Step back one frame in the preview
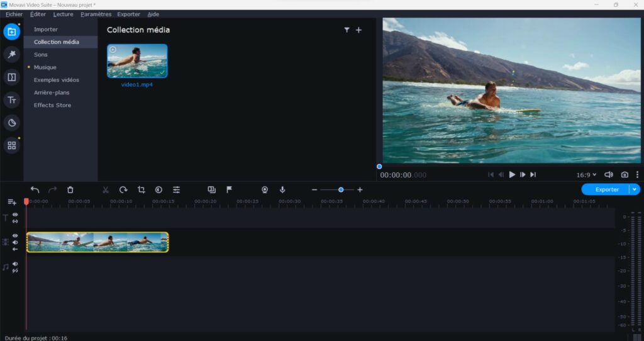Viewport: 644px width, 341px height. [x=501, y=175]
